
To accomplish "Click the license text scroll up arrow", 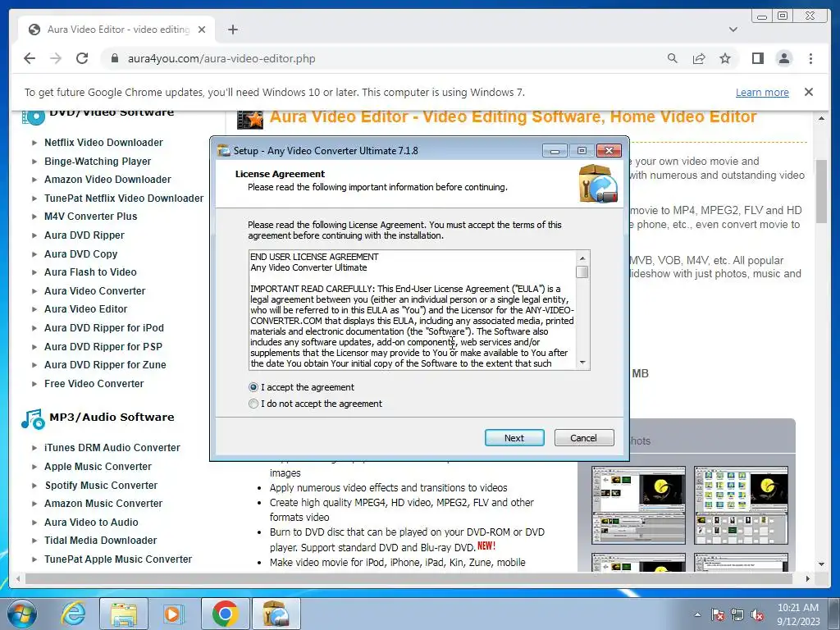I will tap(582, 258).
